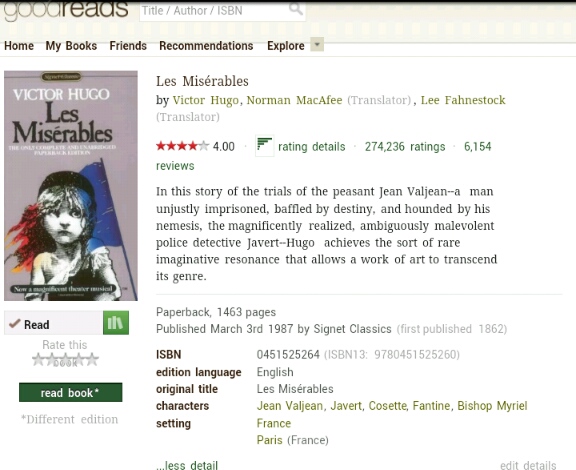The image size is (576, 470).
Task: Open the Jean Valjean character link
Action: pos(290,406)
